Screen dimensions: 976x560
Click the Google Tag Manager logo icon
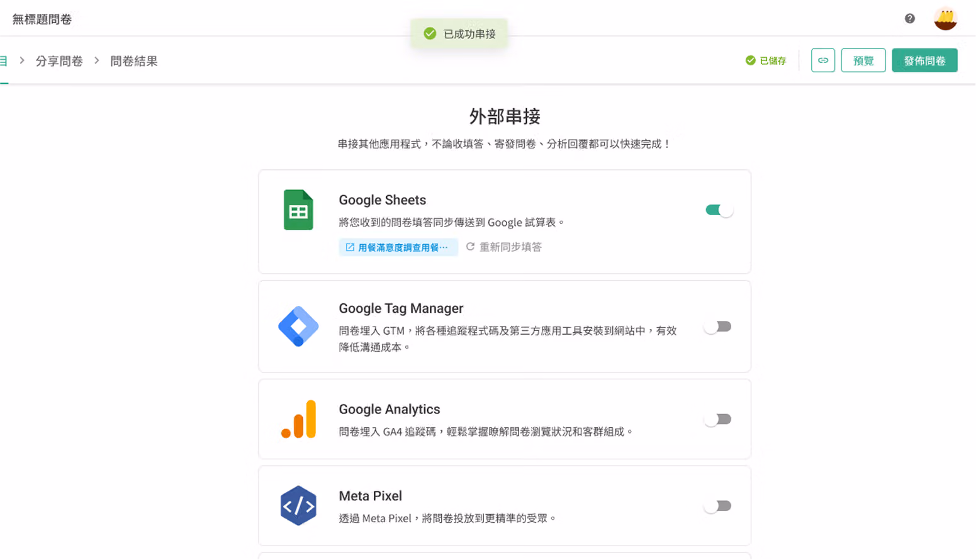click(x=298, y=327)
